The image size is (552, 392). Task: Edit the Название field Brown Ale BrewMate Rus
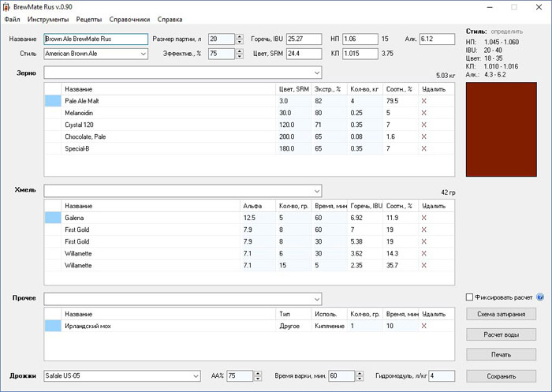tap(95, 39)
